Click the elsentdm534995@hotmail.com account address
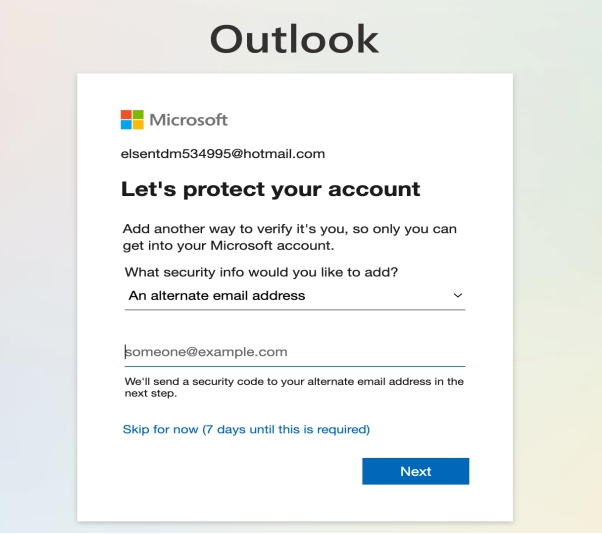 click(x=223, y=154)
